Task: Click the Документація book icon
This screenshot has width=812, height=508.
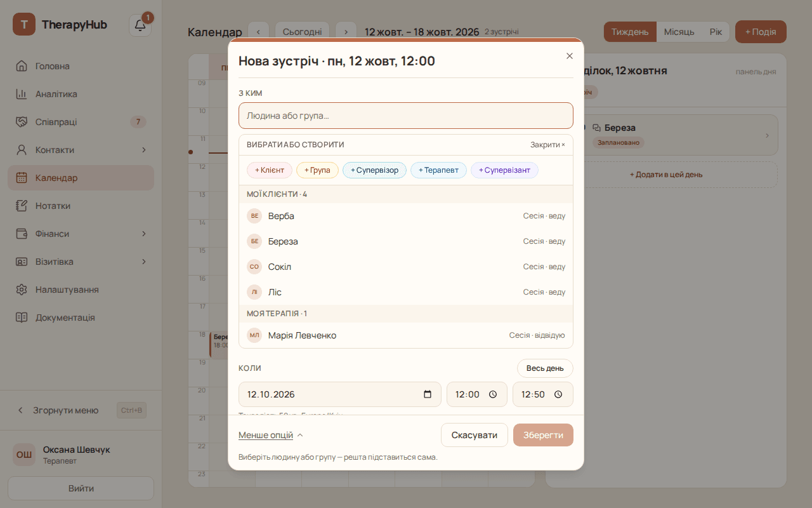Action: pyautogui.click(x=22, y=317)
